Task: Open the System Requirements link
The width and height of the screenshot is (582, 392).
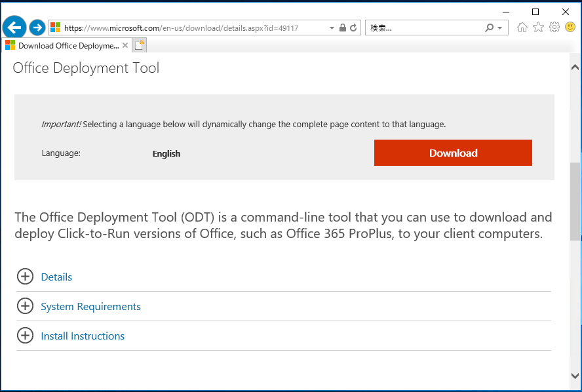Action: (x=90, y=307)
